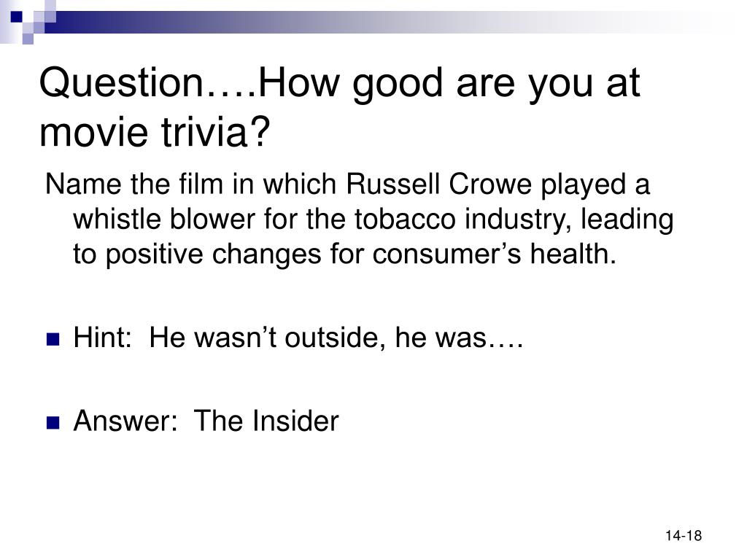Image resolution: width=747 pixels, height=560 pixels.
Task: Click the word "Hint:"
Action: 102,338
